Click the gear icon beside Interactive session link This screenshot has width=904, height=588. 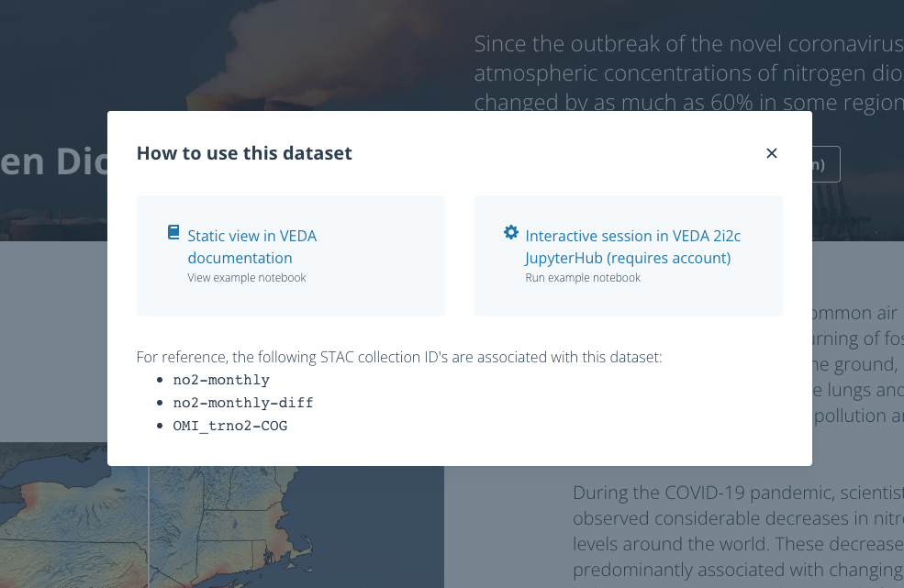point(511,232)
